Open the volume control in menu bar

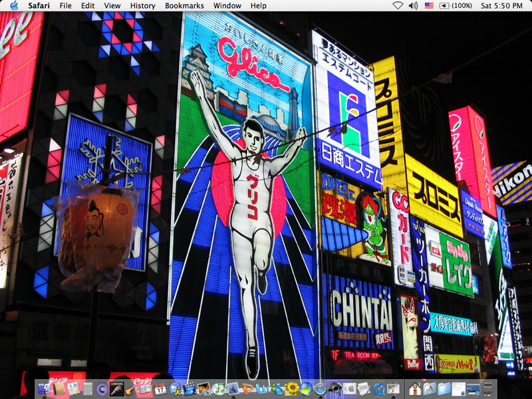click(413, 5)
